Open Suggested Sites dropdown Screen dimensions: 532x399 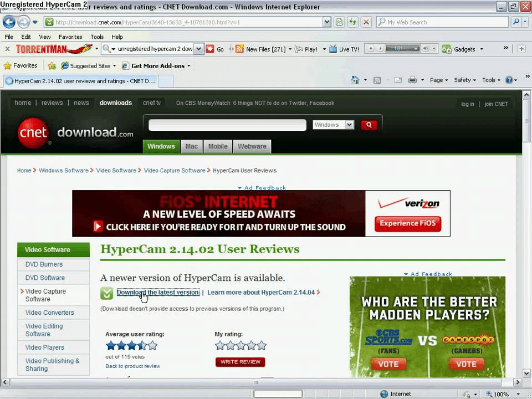tap(115, 66)
